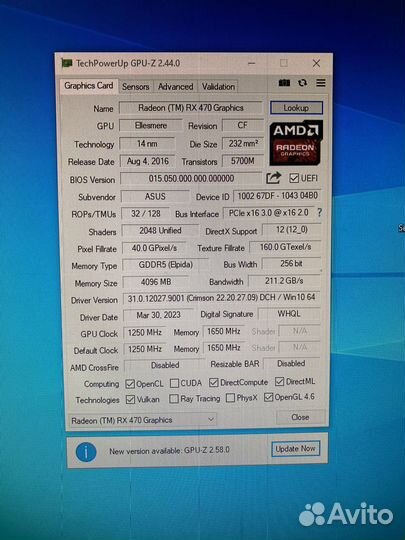
Task: Click the GPU field showing Ellesmere
Action: (x=151, y=126)
